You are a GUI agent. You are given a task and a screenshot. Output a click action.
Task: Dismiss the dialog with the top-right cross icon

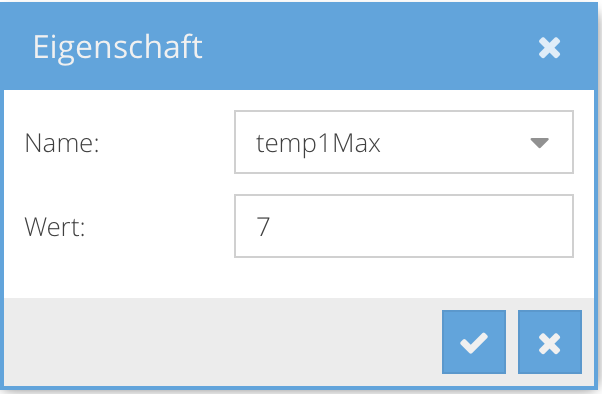tap(549, 48)
